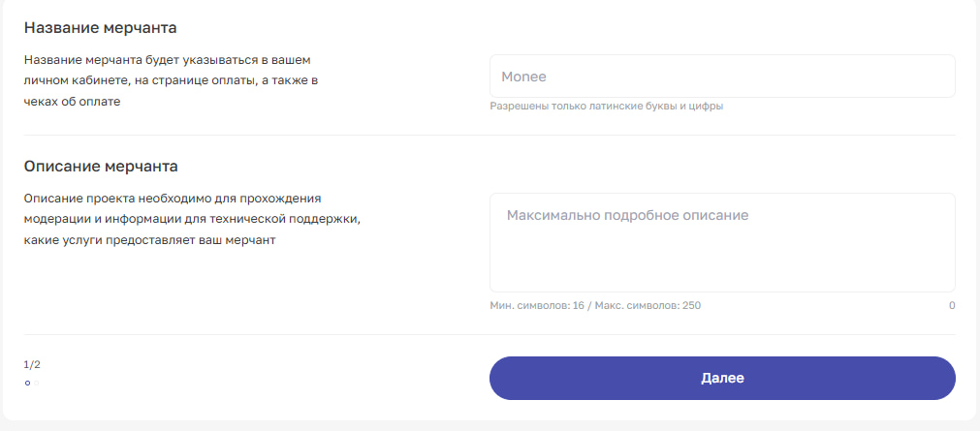Click the 1/2 step counter
This screenshot has width=980, height=431.
pos(32,365)
